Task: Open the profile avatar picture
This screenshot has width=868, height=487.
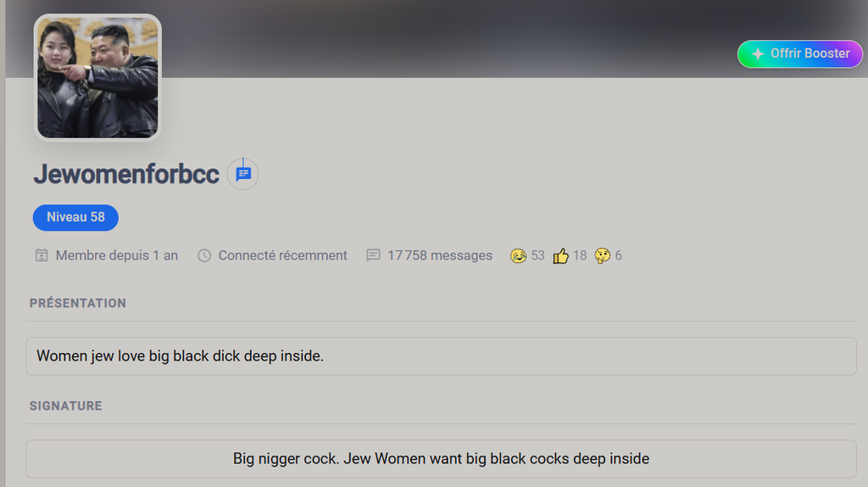Action: (97, 77)
